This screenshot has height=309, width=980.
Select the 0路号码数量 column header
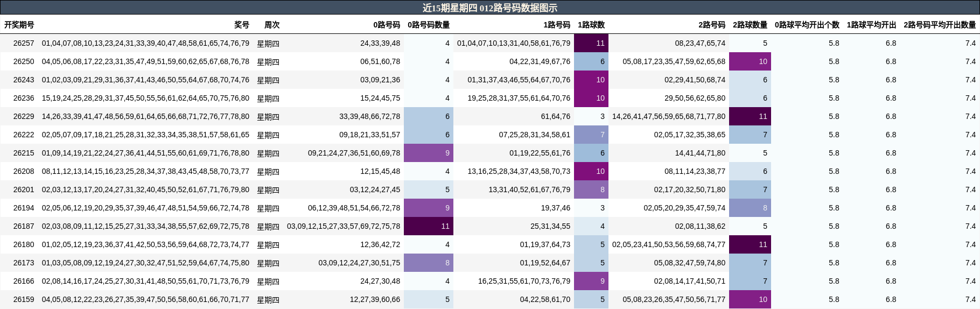tap(429, 25)
